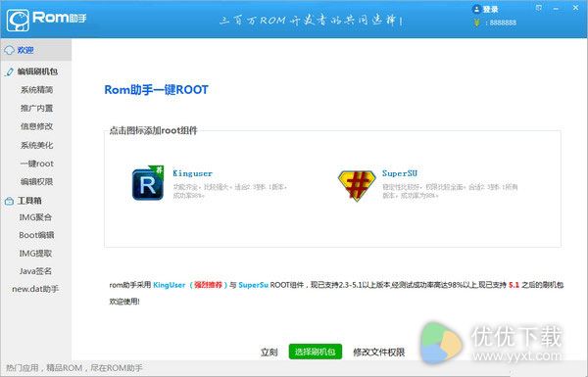Click the Kinguser R icon
This screenshot has height=377, width=588.
coord(148,183)
